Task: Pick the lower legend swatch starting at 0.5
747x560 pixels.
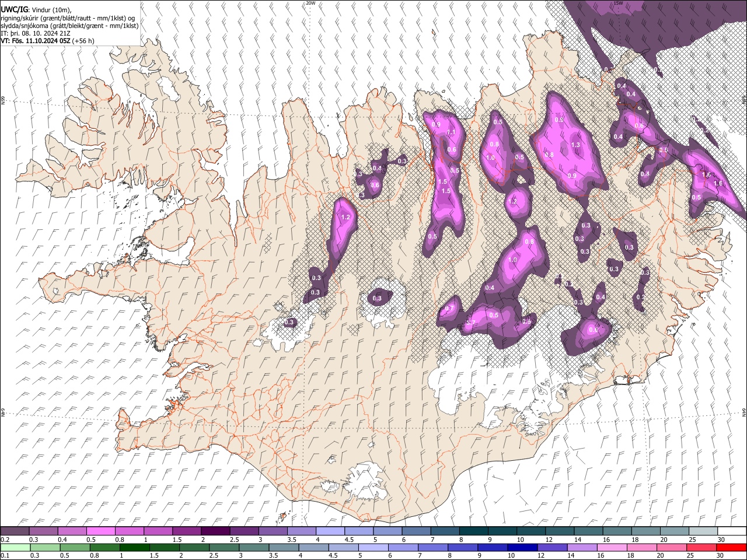Action: coord(75,548)
